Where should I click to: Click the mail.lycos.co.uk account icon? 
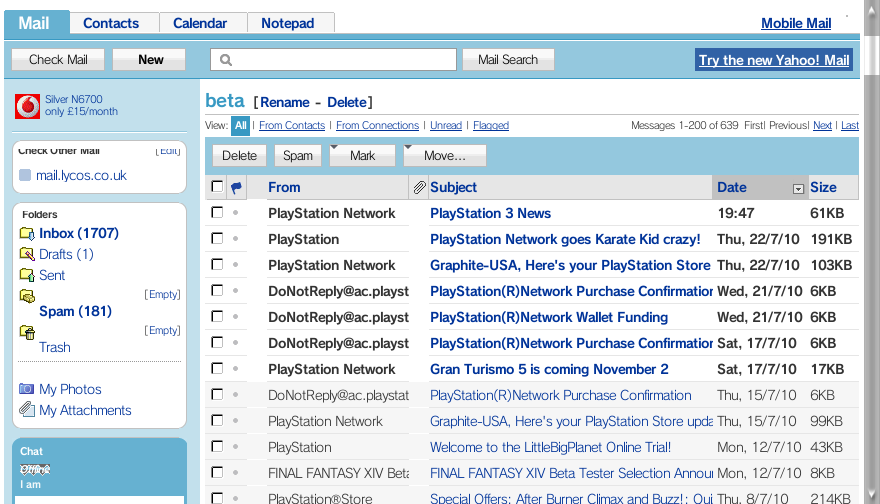25,175
